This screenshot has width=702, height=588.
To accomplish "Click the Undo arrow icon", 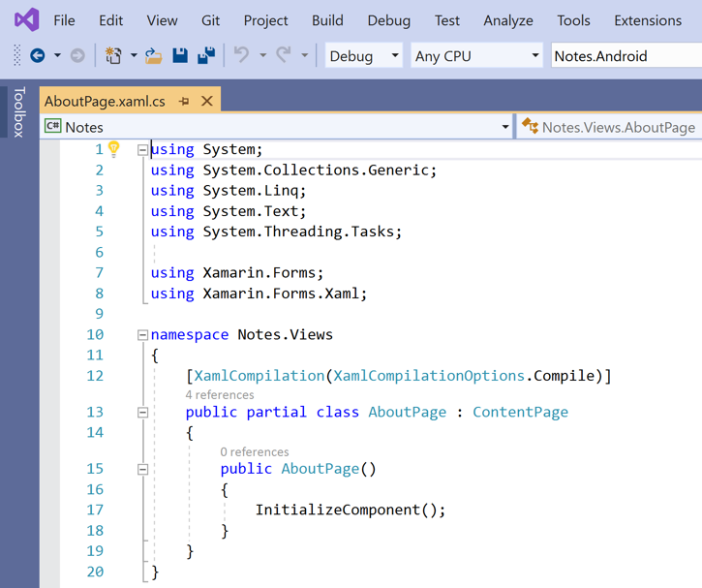I will (242, 56).
